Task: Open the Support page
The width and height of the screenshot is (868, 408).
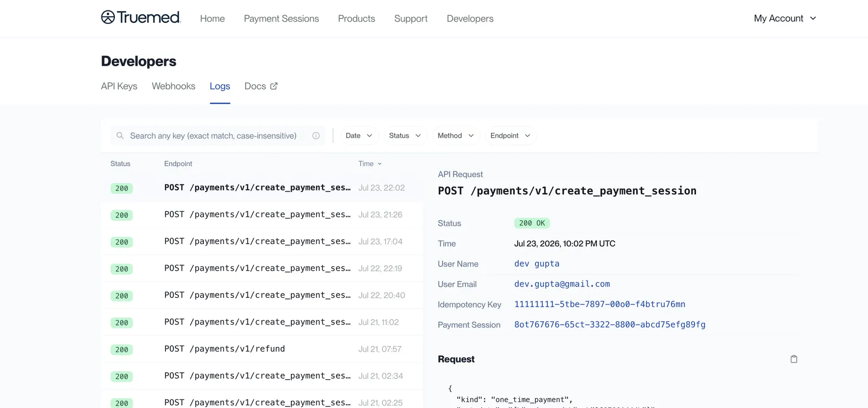Action: coord(411,18)
